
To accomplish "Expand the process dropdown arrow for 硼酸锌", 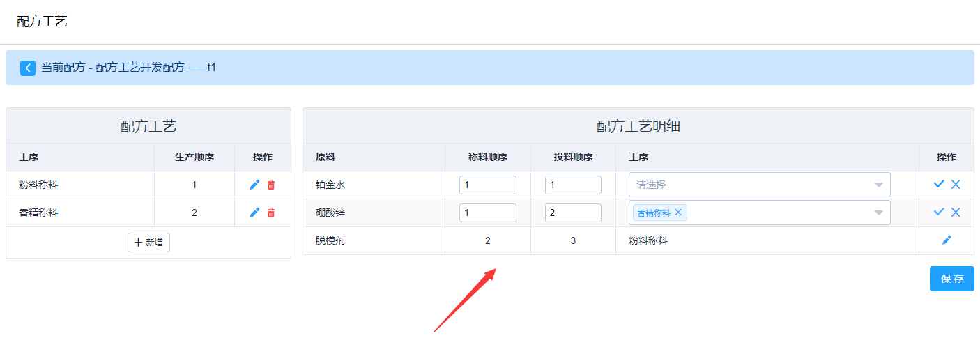I will click(879, 213).
